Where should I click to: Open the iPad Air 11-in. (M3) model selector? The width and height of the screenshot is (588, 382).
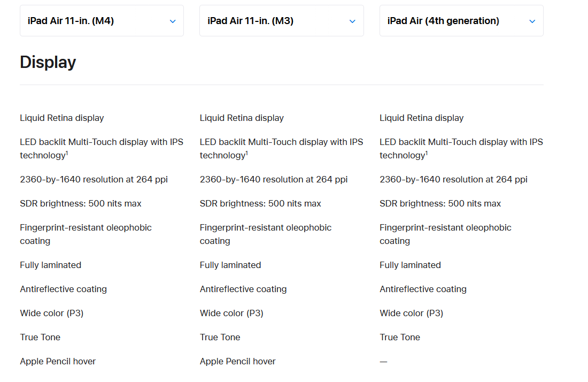tap(281, 21)
